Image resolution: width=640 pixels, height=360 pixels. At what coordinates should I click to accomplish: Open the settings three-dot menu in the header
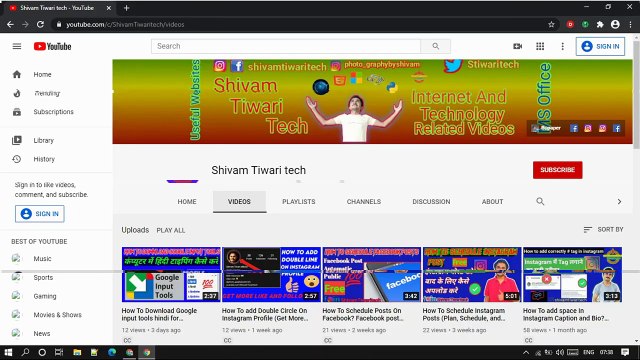pyautogui.click(x=562, y=46)
